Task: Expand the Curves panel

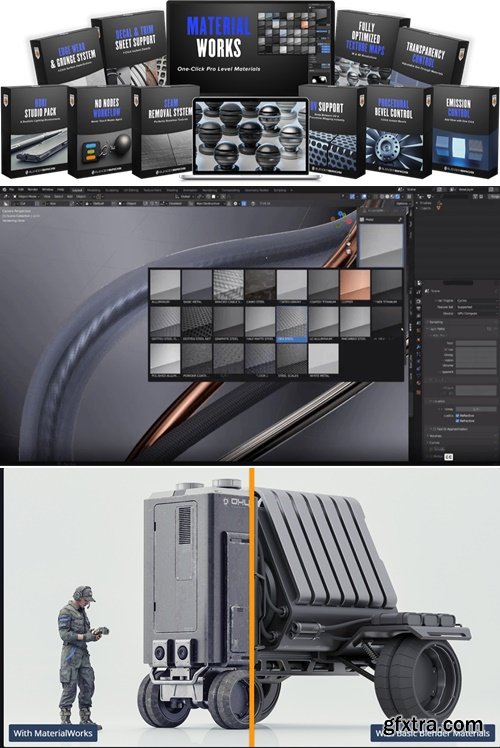Action: click(x=434, y=443)
